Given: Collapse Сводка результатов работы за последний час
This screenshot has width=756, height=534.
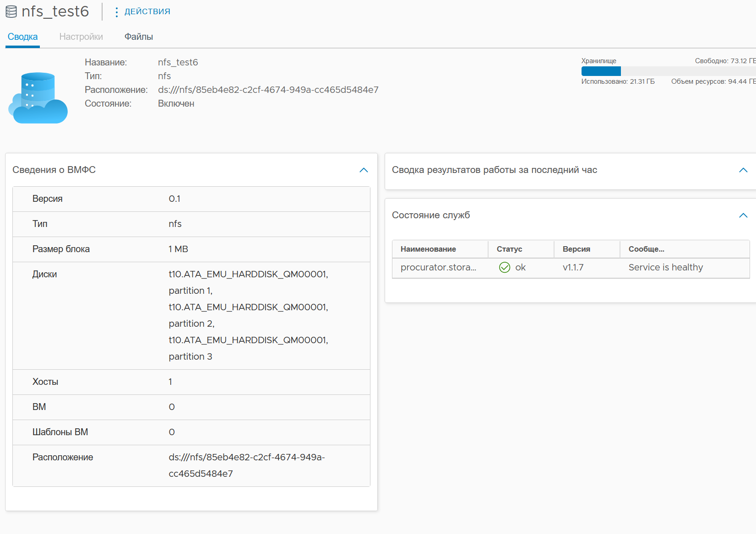Looking at the screenshot, I should coord(743,170).
